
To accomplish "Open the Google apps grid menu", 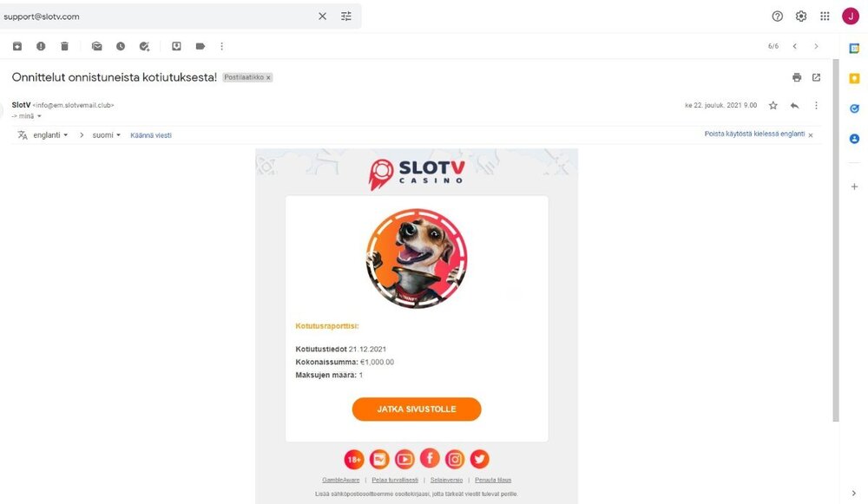I will point(825,16).
